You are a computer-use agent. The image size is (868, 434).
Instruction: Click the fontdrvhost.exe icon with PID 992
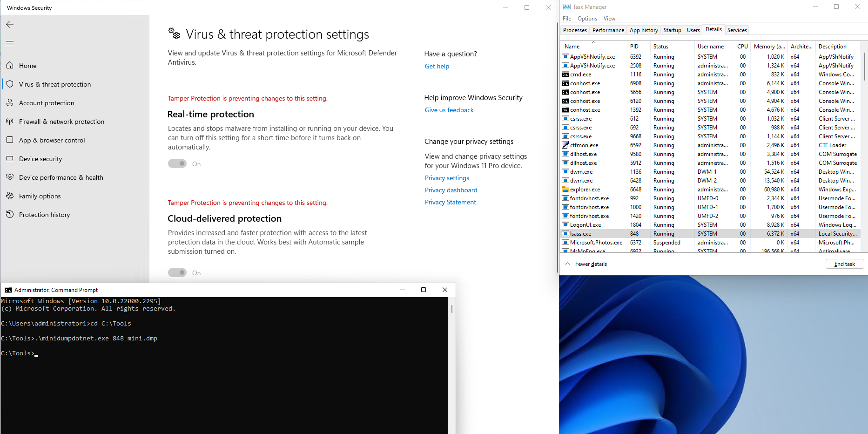click(x=565, y=198)
